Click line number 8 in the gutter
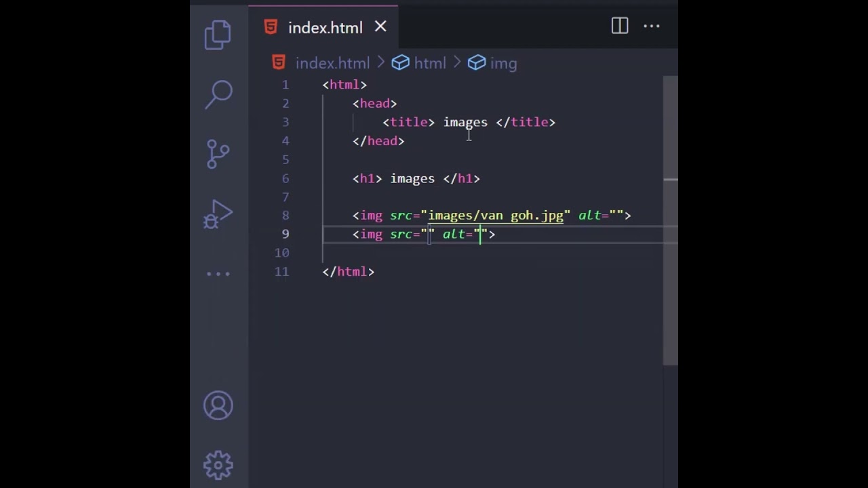The height and width of the screenshot is (488, 868). point(285,216)
